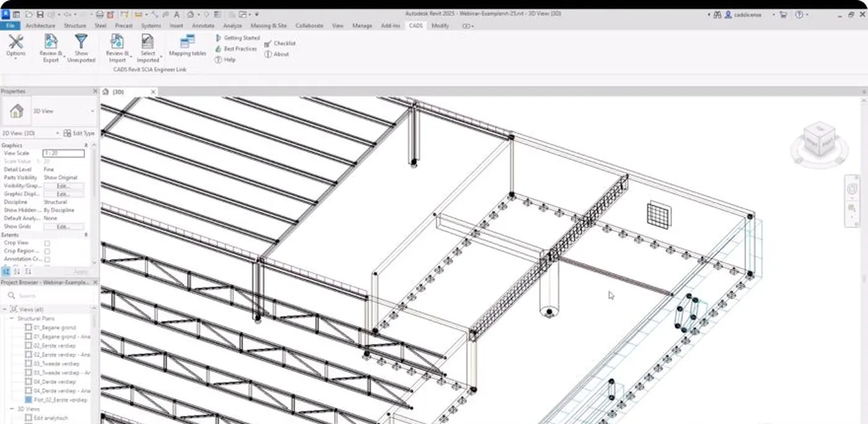Click the Revit application logo
The width and height of the screenshot is (868, 424).
click(6, 14)
